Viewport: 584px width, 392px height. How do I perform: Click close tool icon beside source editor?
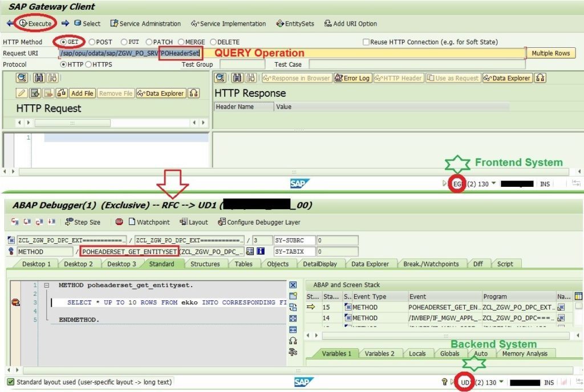coord(293,285)
